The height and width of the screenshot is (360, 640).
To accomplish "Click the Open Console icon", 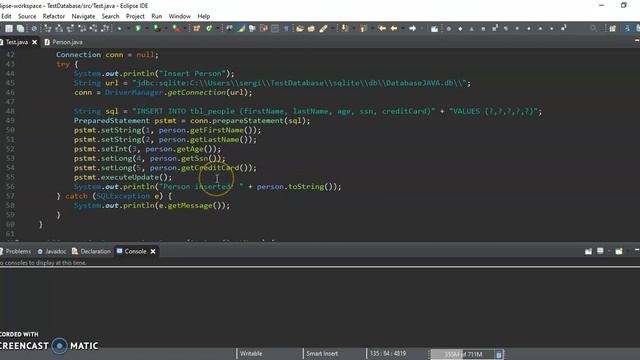I will pyautogui.click(x=619, y=251).
